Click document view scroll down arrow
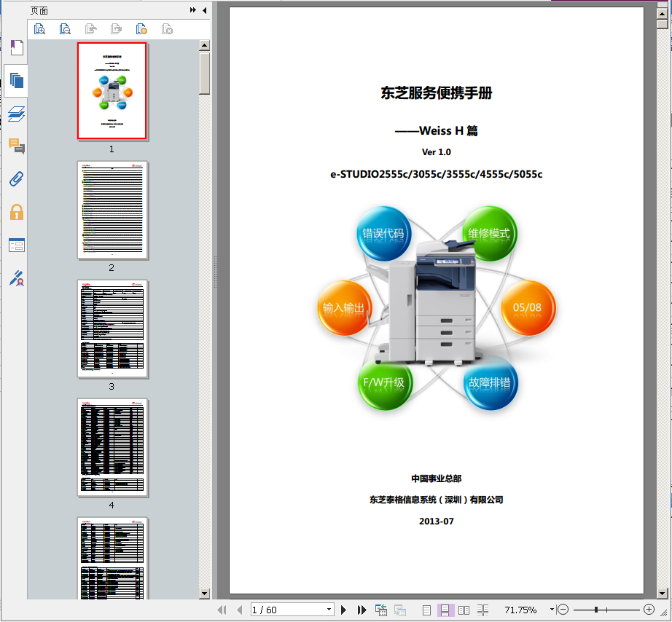The width and height of the screenshot is (672, 622). [x=662, y=594]
